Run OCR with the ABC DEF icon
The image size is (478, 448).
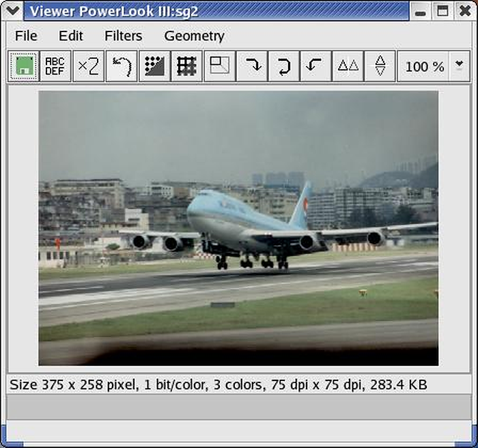point(55,66)
